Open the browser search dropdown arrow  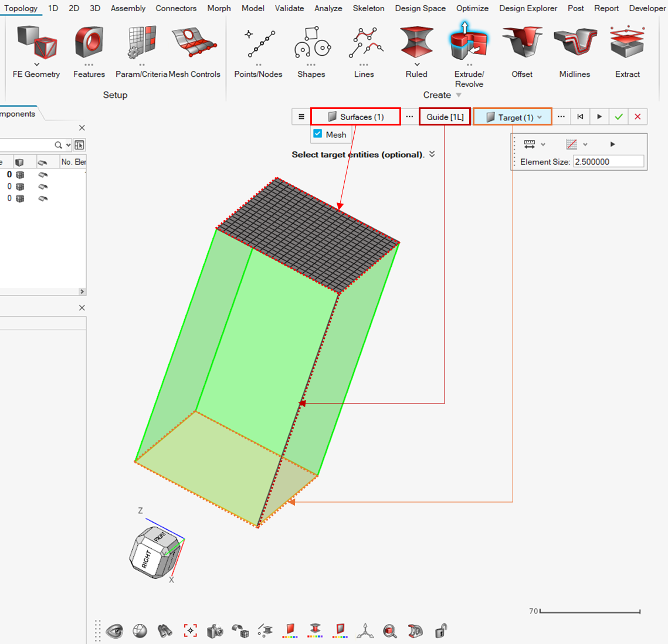click(68, 145)
